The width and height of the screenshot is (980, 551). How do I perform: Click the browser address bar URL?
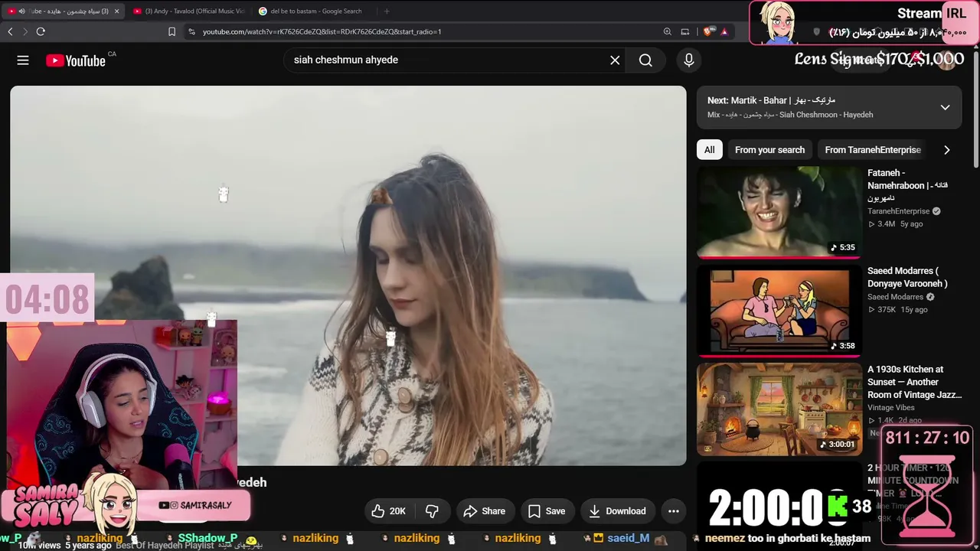point(322,31)
